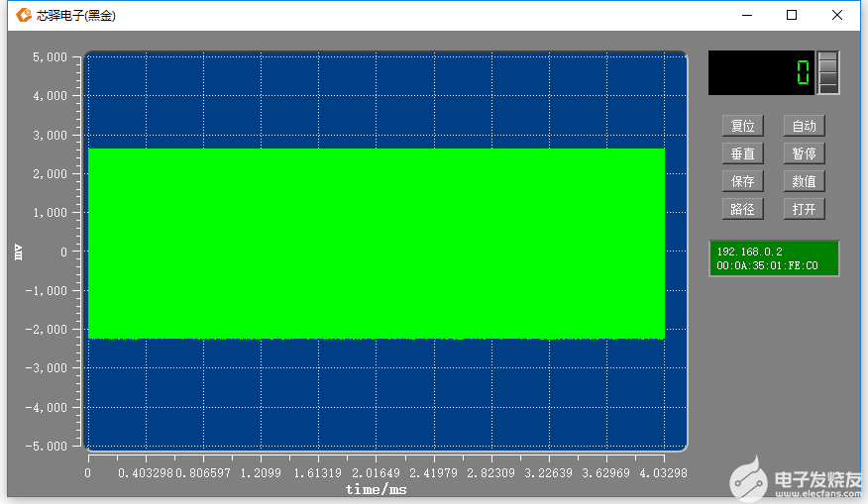Image resolution: width=868 pixels, height=504 pixels.
Task: Click the 3.22639 x-axis label
Action: [x=548, y=473]
